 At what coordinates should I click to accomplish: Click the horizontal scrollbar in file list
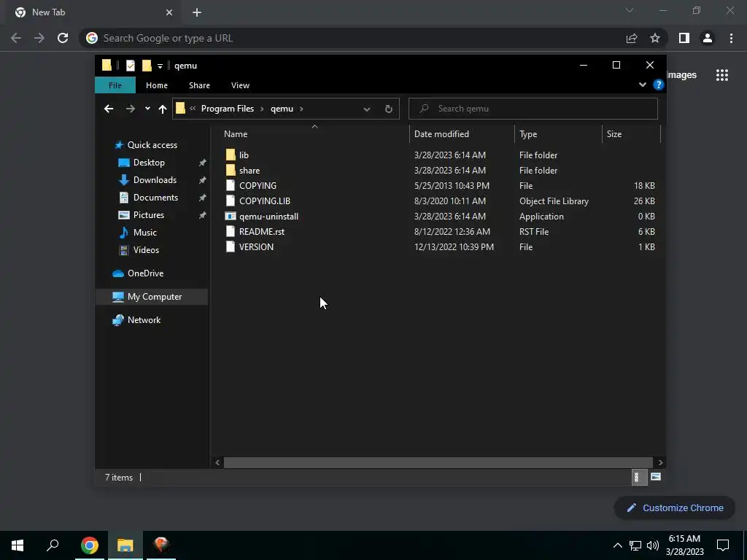click(x=438, y=462)
